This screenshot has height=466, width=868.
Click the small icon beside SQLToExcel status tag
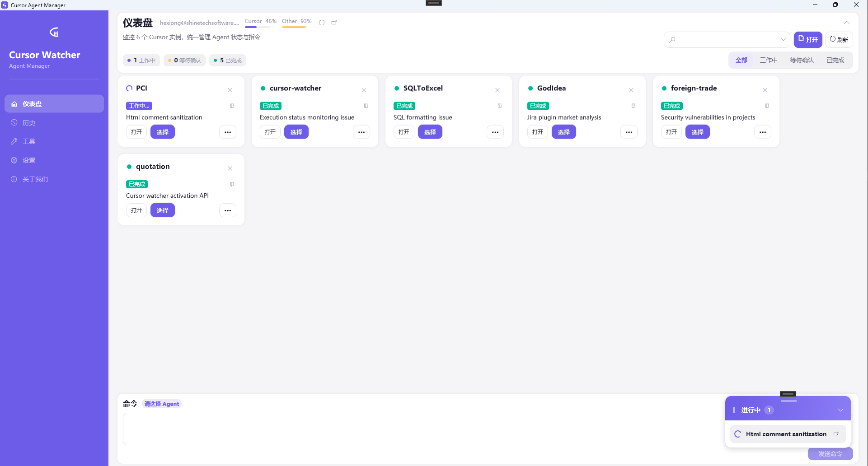click(500, 106)
